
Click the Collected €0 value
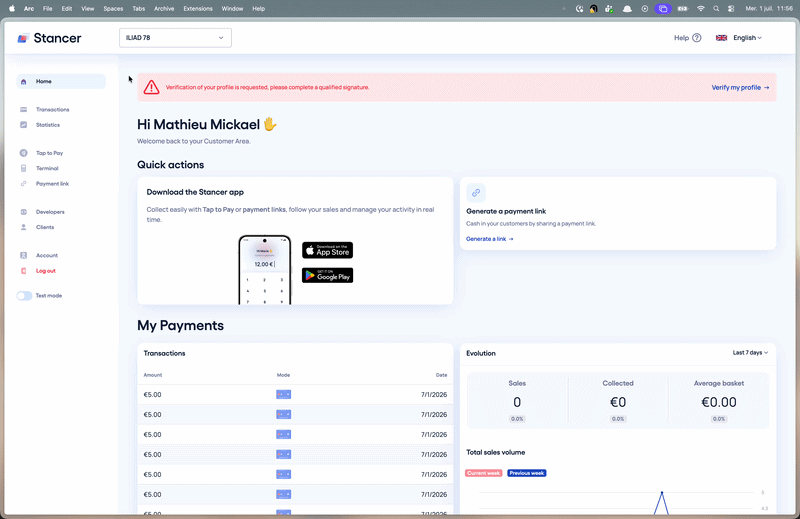[x=618, y=402]
